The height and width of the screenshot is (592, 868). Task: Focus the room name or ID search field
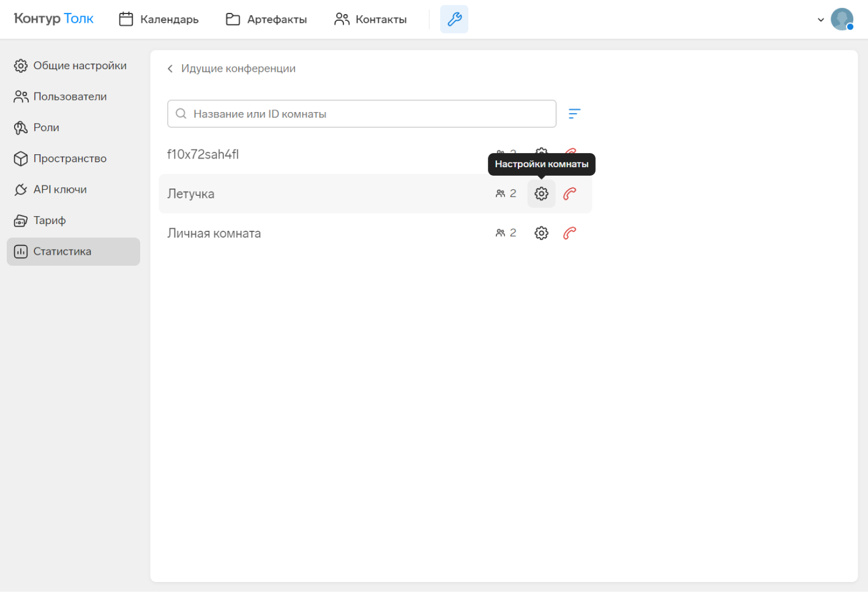tap(362, 114)
